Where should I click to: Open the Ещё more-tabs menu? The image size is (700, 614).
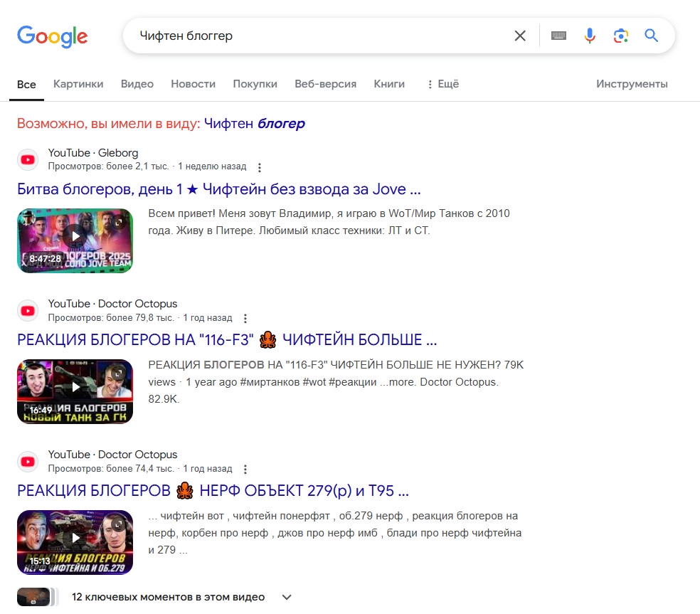click(x=442, y=84)
